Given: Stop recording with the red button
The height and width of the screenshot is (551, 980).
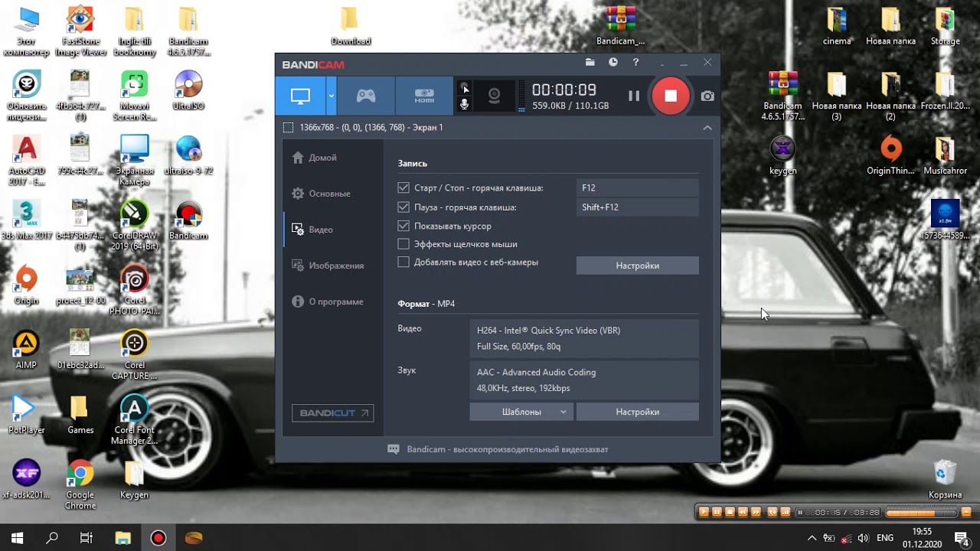Looking at the screenshot, I should 671,96.
